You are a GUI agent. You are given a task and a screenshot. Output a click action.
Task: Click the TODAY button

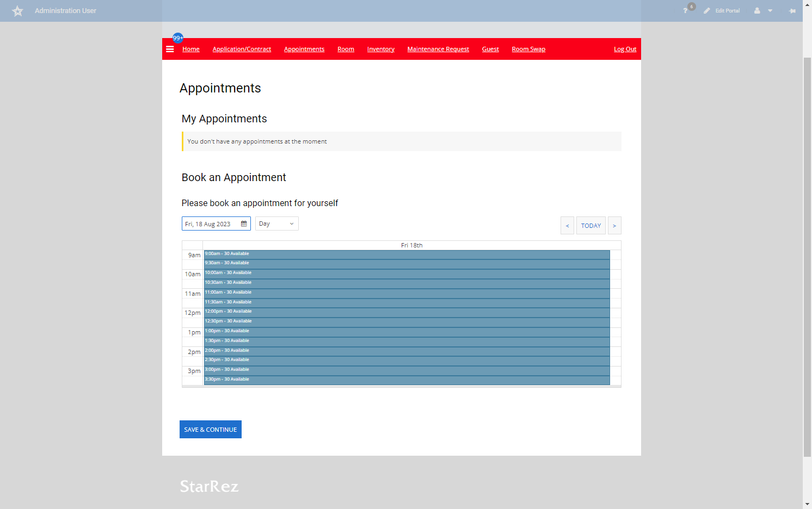click(591, 226)
